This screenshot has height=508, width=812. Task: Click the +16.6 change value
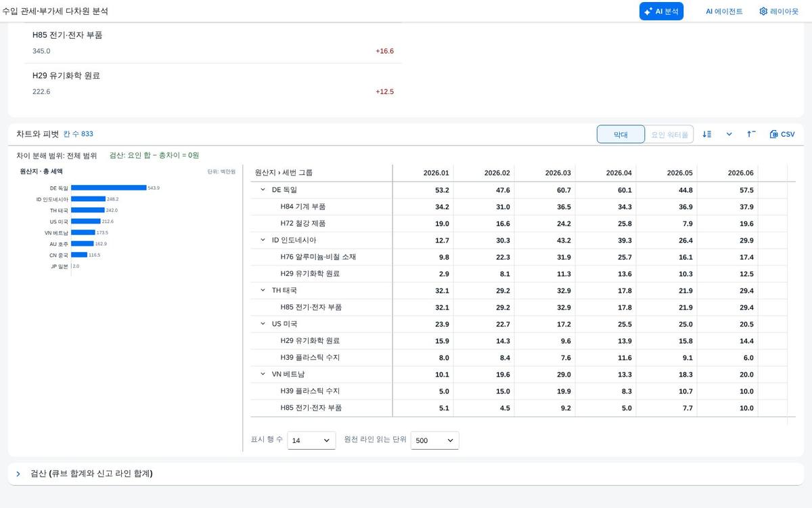coord(384,51)
